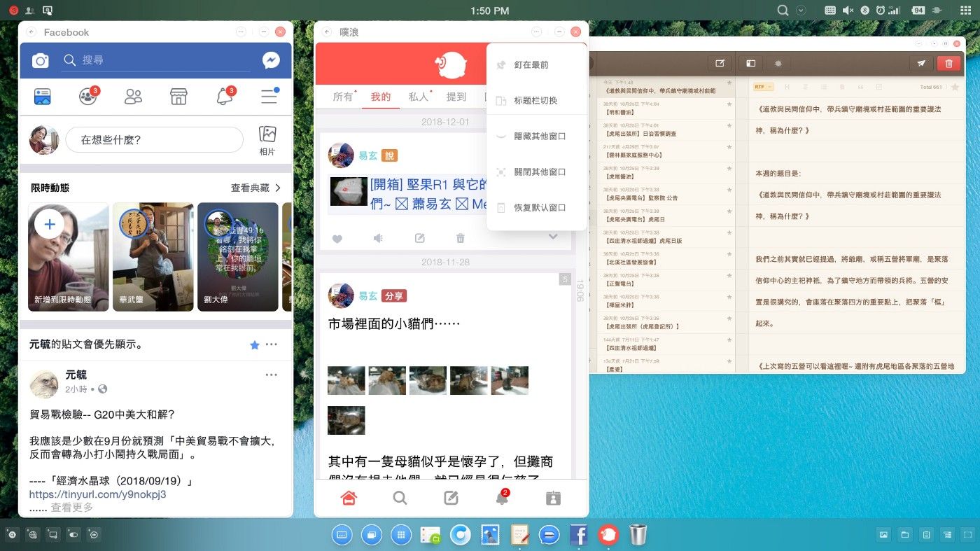
Task: Click 在想些什麼? post composer box
Action: 154,140
